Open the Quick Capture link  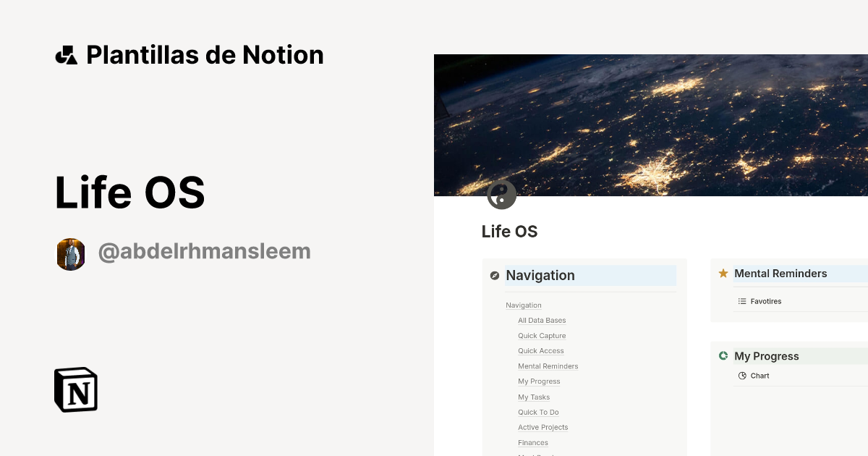pyautogui.click(x=542, y=335)
